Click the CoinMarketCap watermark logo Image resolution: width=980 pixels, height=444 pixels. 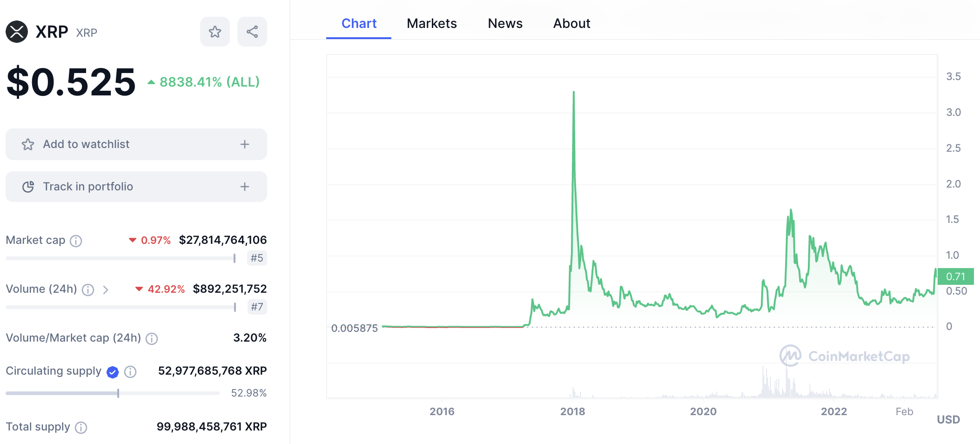click(x=845, y=356)
